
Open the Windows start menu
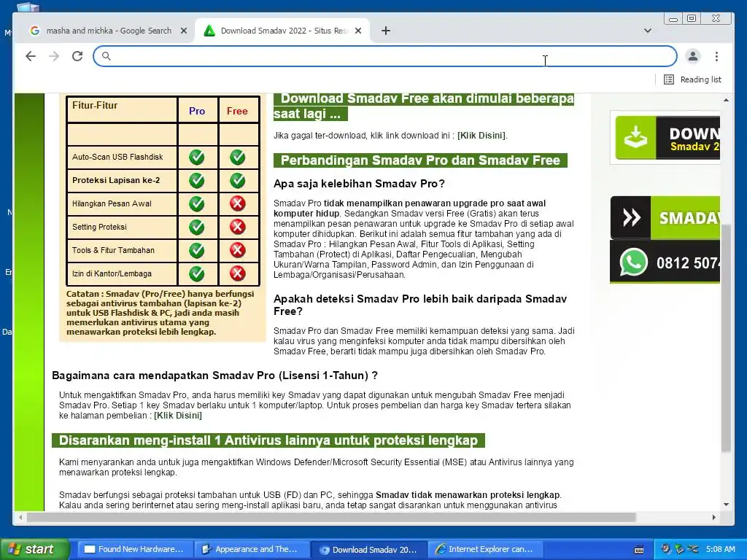(x=34, y=550)
